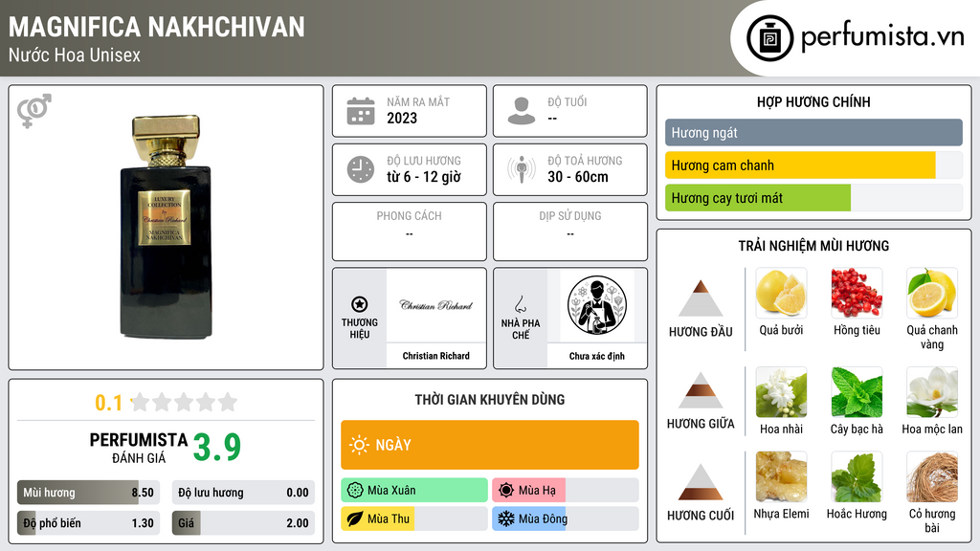The width and height of the screenshot is (980, 551).
Task: Click the Hương cam chanh accord bar
Action: 813,165
